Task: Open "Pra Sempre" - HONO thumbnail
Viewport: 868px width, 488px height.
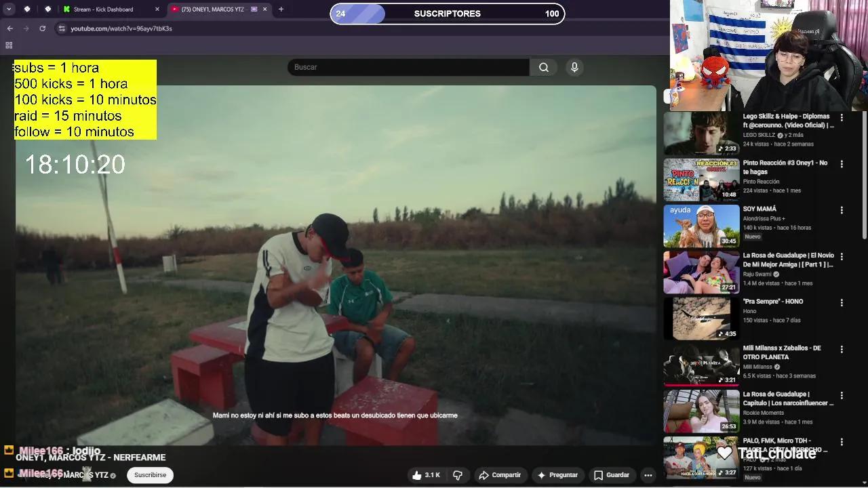Action: [701, 319]
